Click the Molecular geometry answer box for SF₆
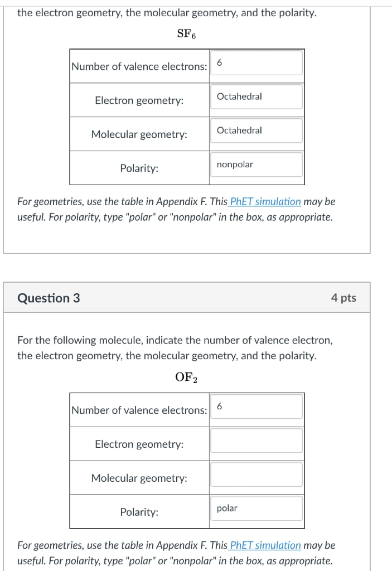 tap(255, 130)
